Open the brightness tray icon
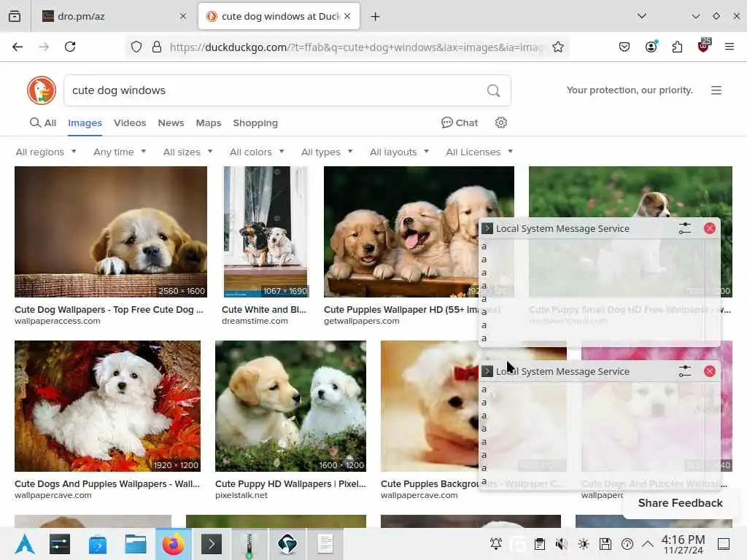 coord(584,544)
